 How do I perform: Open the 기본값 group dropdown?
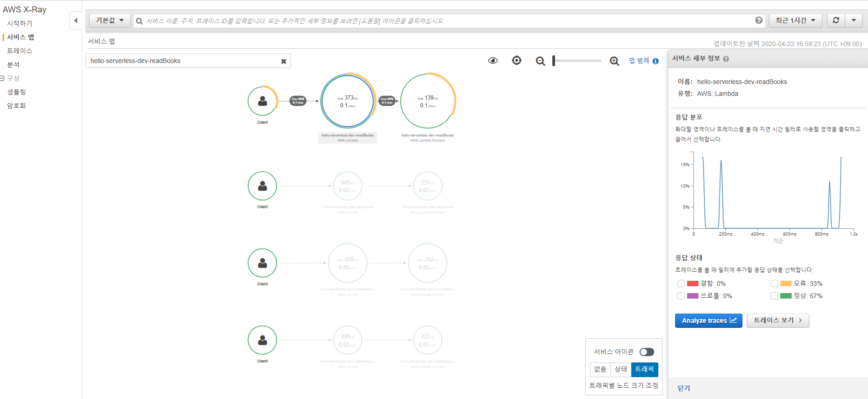[x=110, y=21]
